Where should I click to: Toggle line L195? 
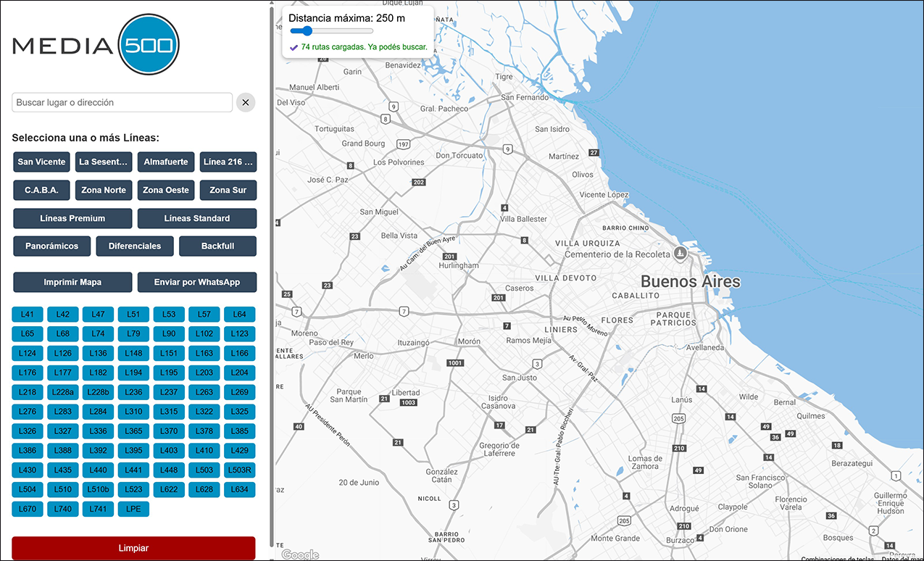point(169,373)
